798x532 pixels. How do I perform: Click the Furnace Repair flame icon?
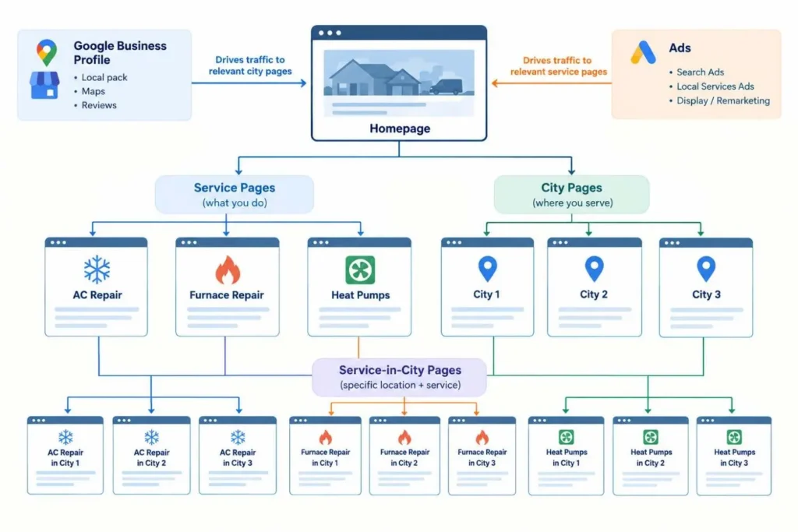(x=228, y=270)
